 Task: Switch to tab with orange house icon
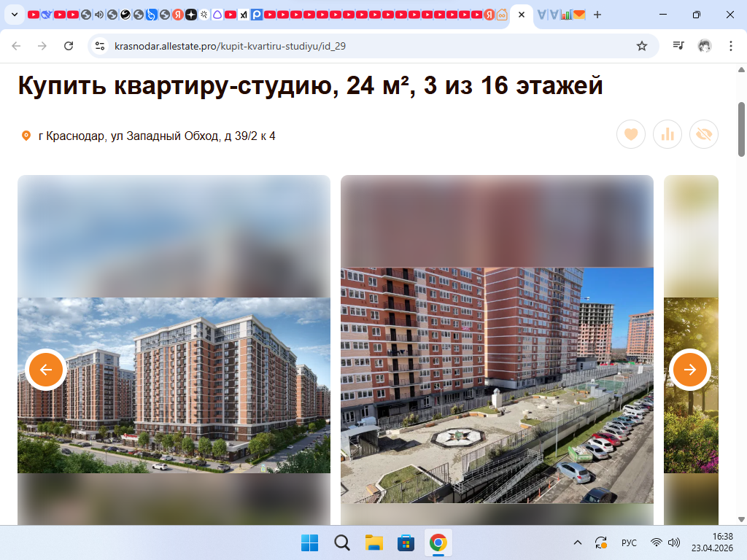[x=502, y=15]
